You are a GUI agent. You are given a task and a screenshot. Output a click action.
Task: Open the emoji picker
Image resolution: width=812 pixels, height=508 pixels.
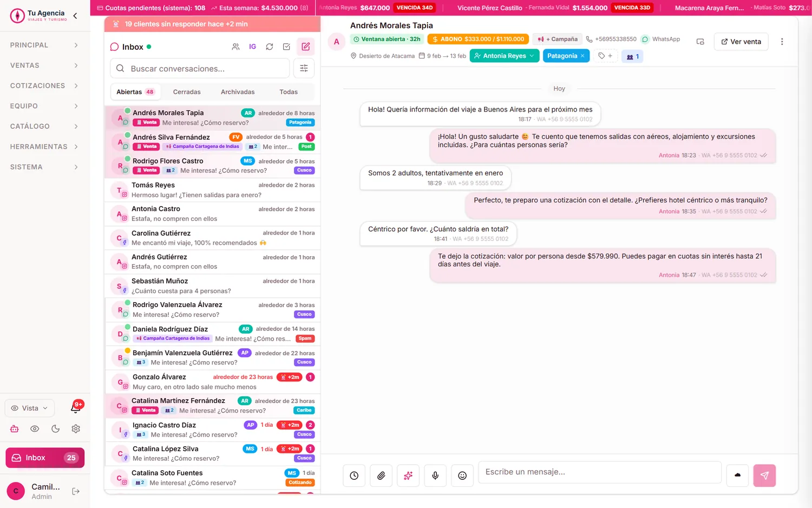pyautogui.click(x=462, y=476)
